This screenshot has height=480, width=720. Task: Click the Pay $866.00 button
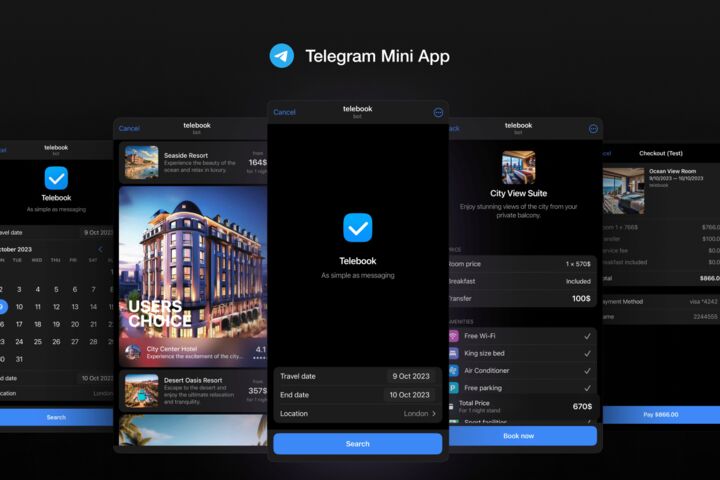coord(661,414)
